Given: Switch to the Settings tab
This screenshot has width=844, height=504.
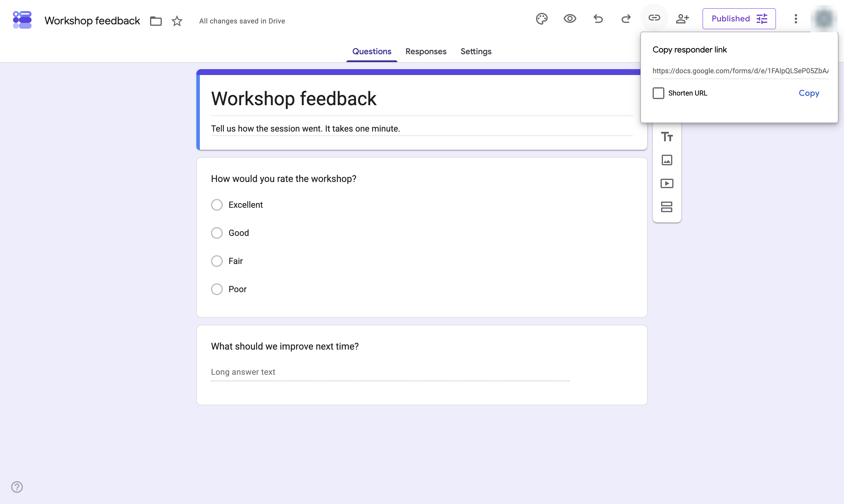Looking at the screenshot, I should pos(476,51).
